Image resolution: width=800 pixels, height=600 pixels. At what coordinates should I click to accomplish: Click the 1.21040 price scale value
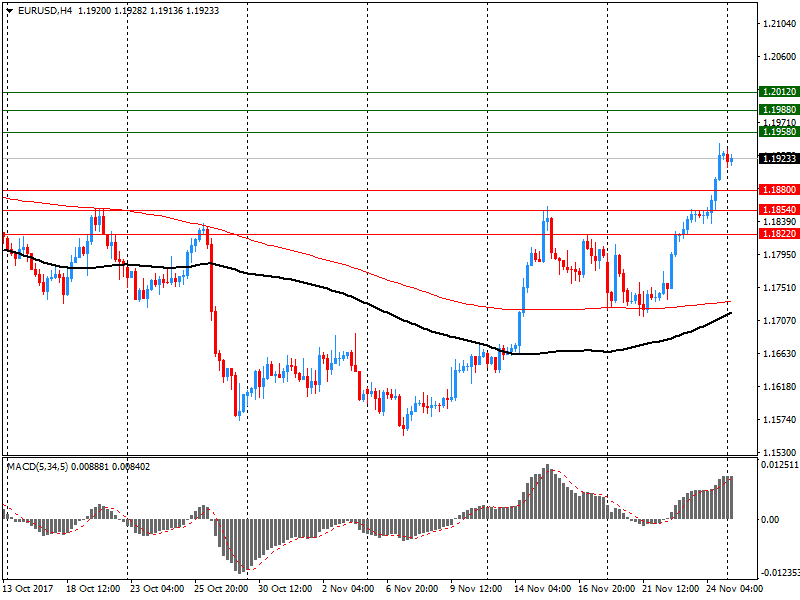[x=780, y=23]
